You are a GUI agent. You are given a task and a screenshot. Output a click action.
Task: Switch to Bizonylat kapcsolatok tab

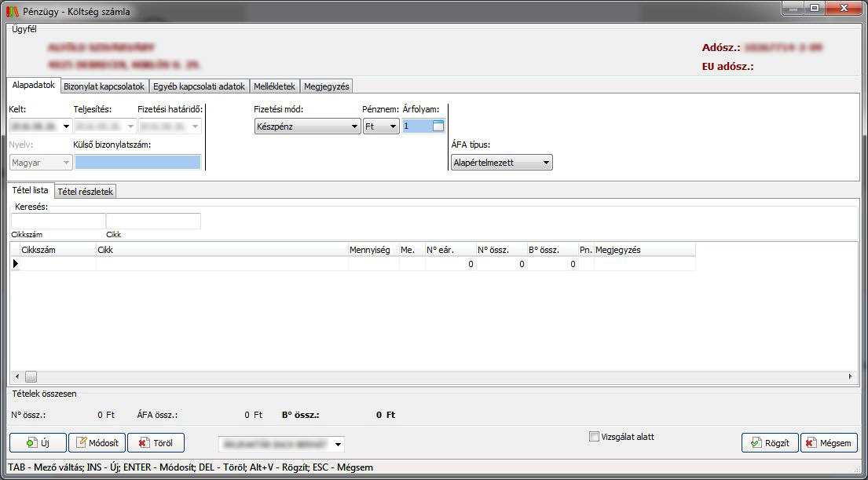tap(104, 86)
